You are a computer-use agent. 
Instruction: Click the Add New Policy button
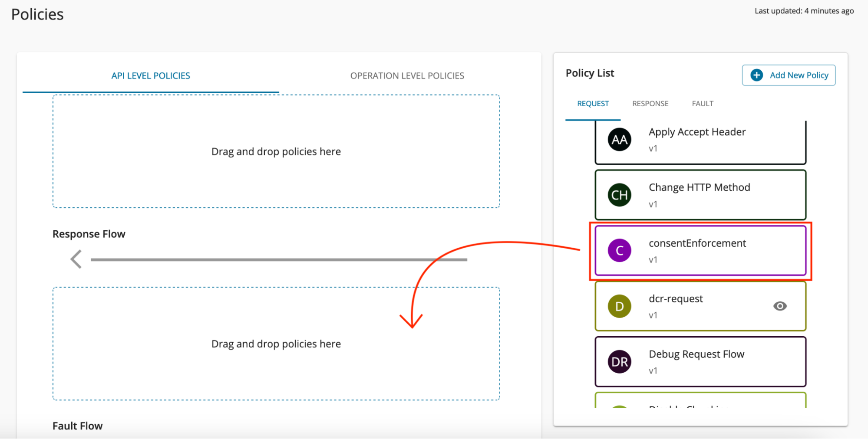pyautogui.click(x=789, y=75)
